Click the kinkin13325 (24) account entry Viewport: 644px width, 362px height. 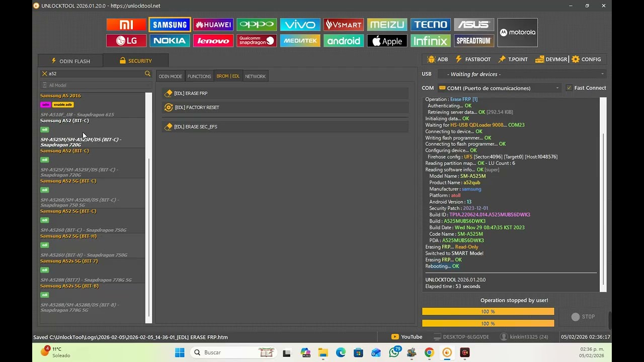(x=525, y=337)
